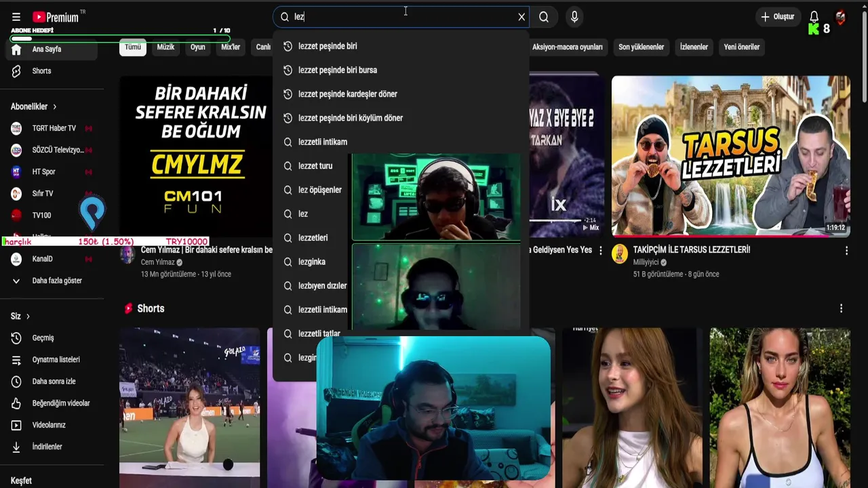Choose suggestion 'lezzet peşinde biri bursa'

click(x=401, y=70)
